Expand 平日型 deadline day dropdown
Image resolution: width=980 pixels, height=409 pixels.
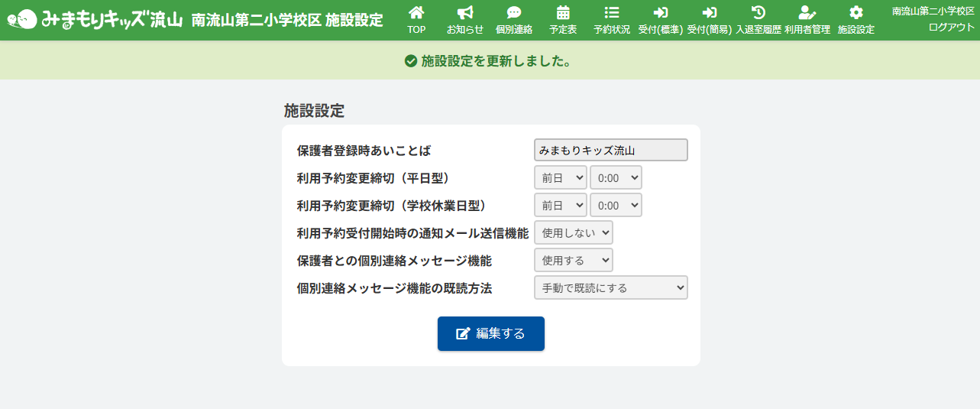pyautogui.click(x=561, y=177)
